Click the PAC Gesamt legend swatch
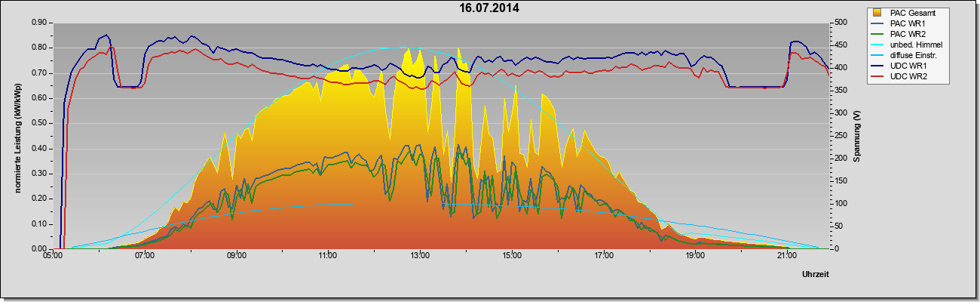The image size is (980, 302). tap(877, 13)
